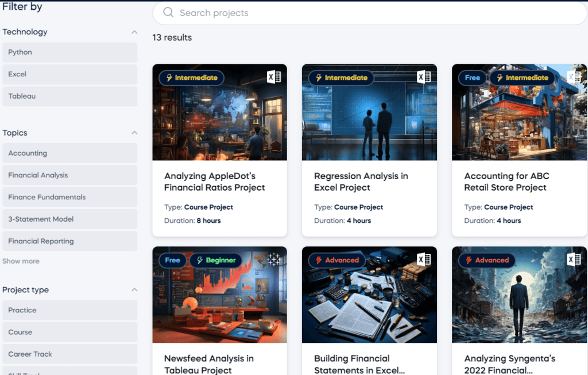This screenshot has width=588, height=375.
Task: Click the Topics section heading text
Action: [x=14, y=133]
